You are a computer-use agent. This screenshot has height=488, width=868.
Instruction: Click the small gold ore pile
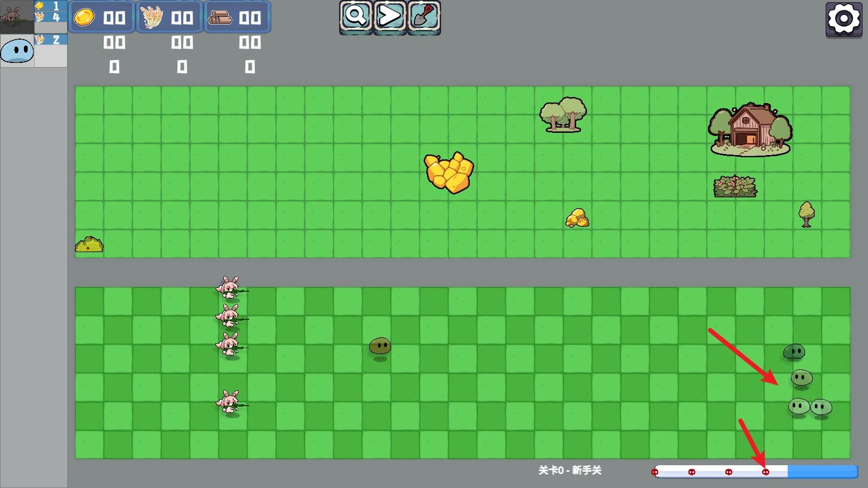click(577, 218)
